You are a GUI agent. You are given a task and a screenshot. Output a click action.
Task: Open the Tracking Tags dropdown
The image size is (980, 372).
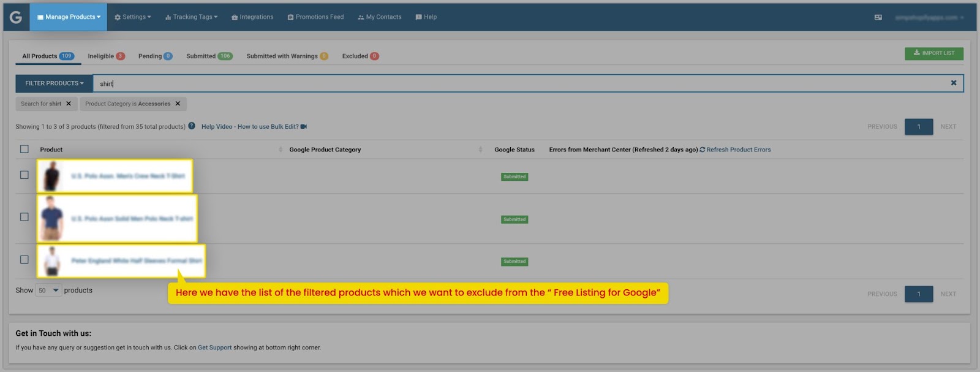[x=191, y=17]
